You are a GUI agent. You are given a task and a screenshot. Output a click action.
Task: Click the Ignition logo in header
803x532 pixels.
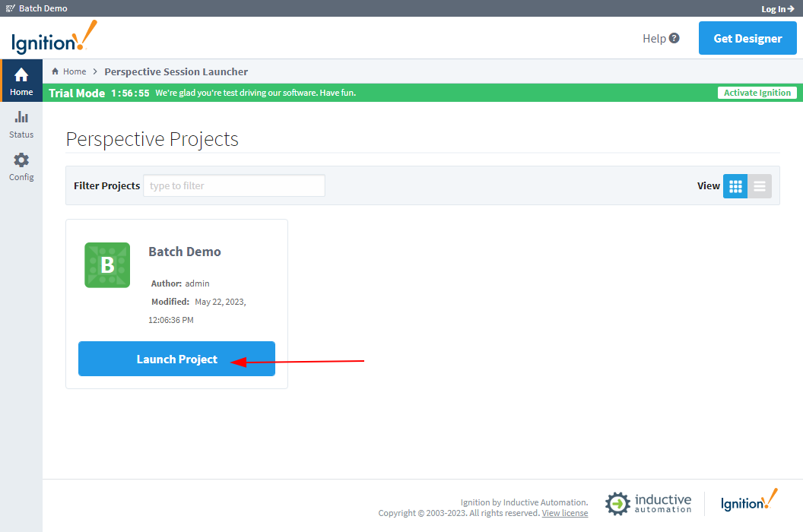coord(54,38)
